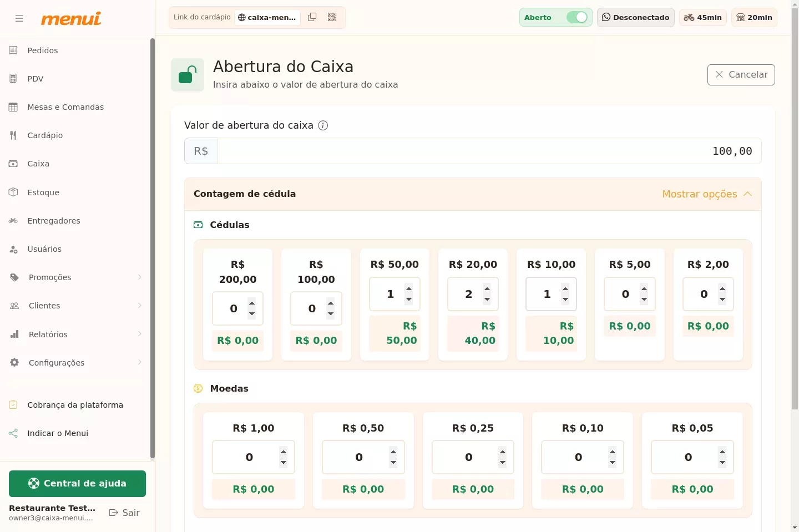Click the page vertical scrollbar
Screen dimensions: 799x532
[795, 209]
